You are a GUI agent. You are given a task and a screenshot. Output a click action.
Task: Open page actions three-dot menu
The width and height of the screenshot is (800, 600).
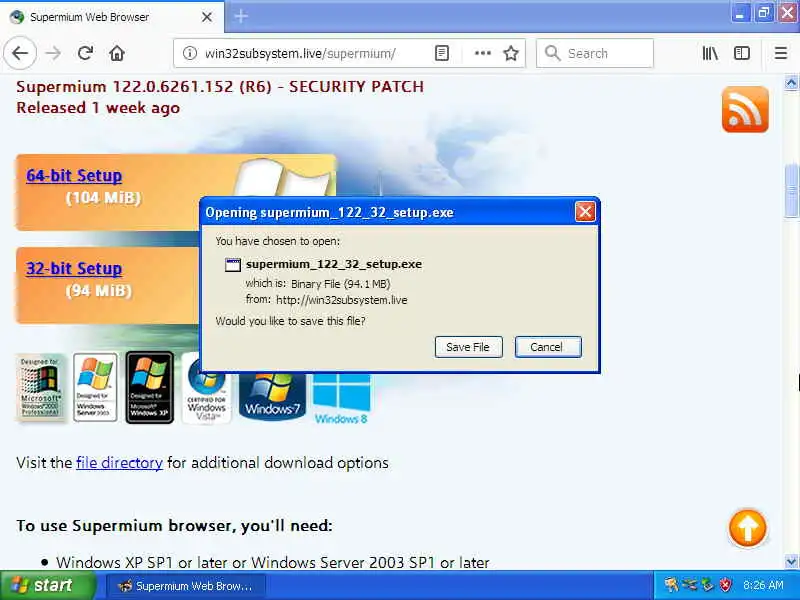click(x=483, y=53)
